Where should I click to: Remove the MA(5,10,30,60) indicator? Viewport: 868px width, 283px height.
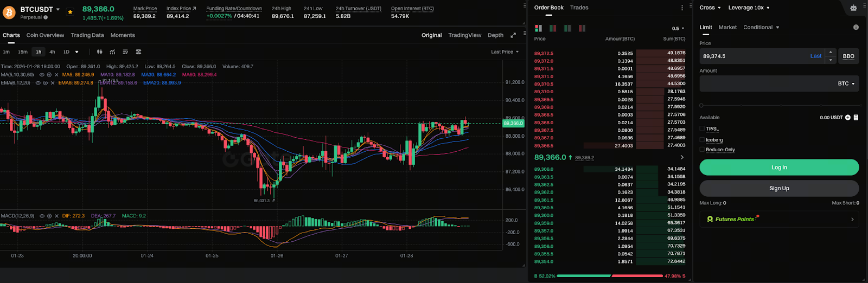coord(56,75)
